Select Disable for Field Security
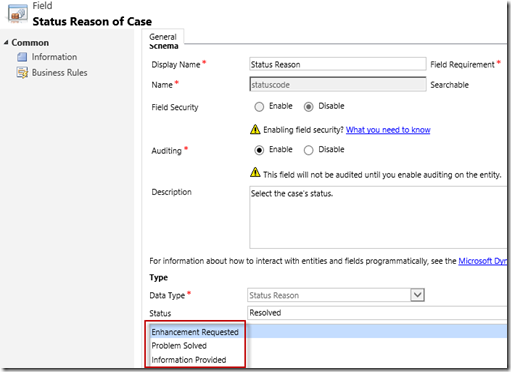Image resolution: width=511 pixels, height=372 pixels. [x=308, y=107]
